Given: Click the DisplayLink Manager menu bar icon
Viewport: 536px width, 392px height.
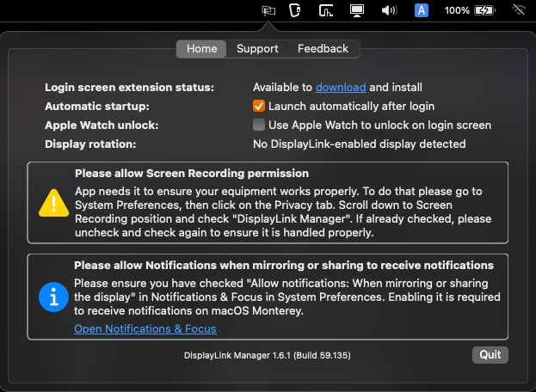Looking at the screenshot, I should click(268, 10).
